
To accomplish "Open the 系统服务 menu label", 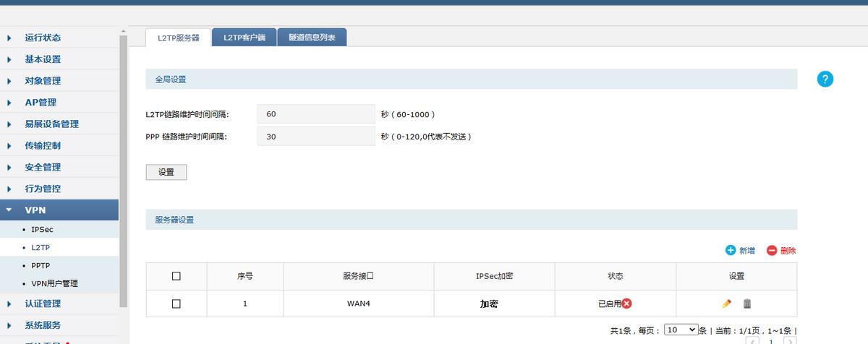I will click(x=43, y=325).
